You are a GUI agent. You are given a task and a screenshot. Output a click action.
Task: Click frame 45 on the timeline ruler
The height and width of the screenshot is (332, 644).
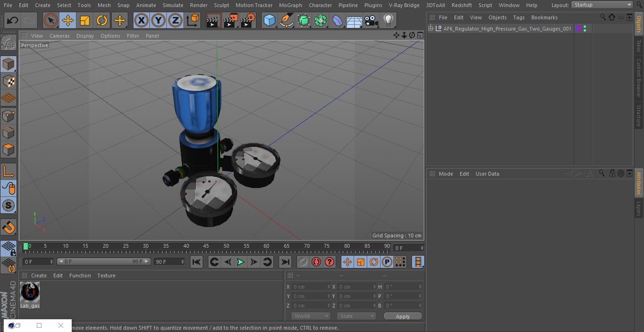point(206,246)
